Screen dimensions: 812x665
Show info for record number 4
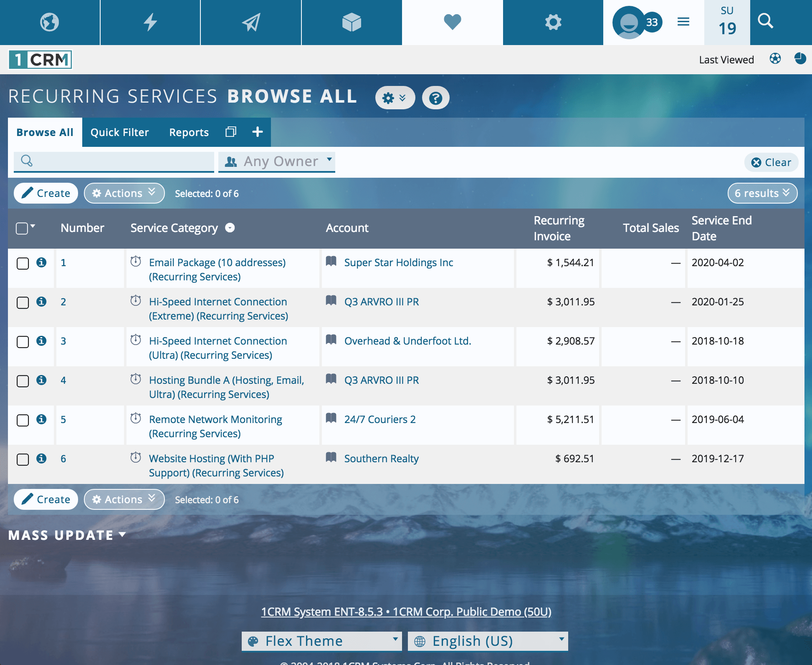coord(41,380)
